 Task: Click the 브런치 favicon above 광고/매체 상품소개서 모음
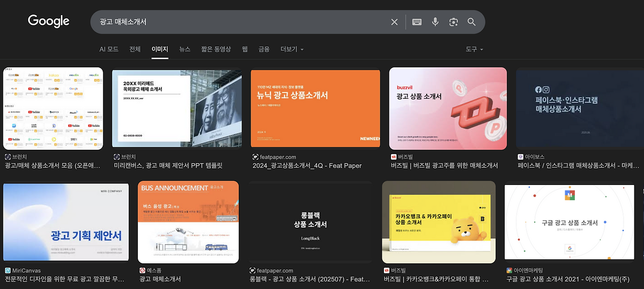[8, 157]
